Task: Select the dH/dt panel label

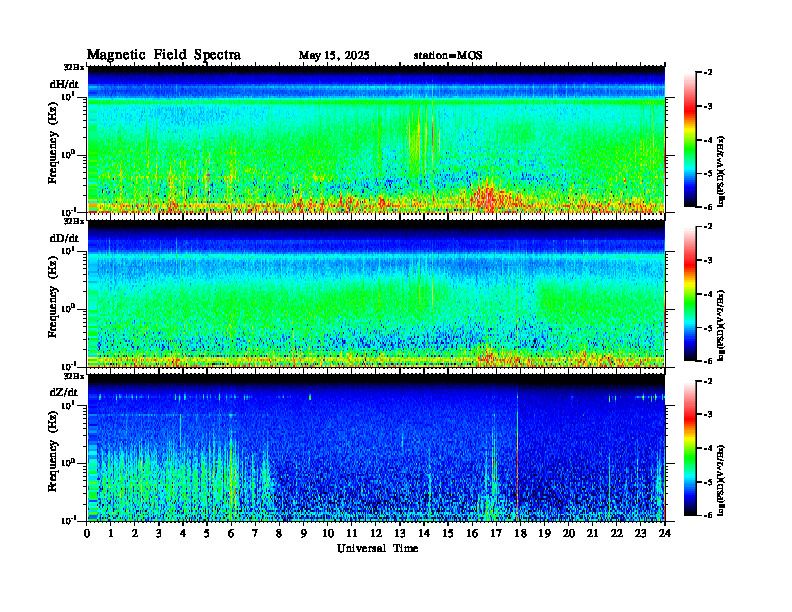Action: (x=64, y=84)
